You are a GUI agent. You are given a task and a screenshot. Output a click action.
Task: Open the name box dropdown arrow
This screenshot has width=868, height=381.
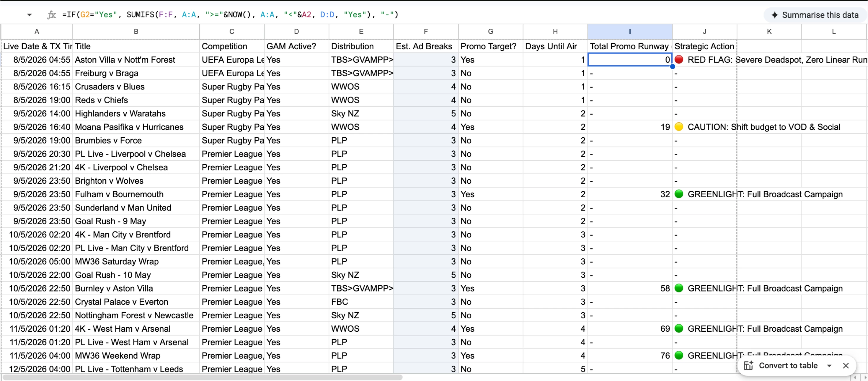pyautogui.click(x=29, y=15)
